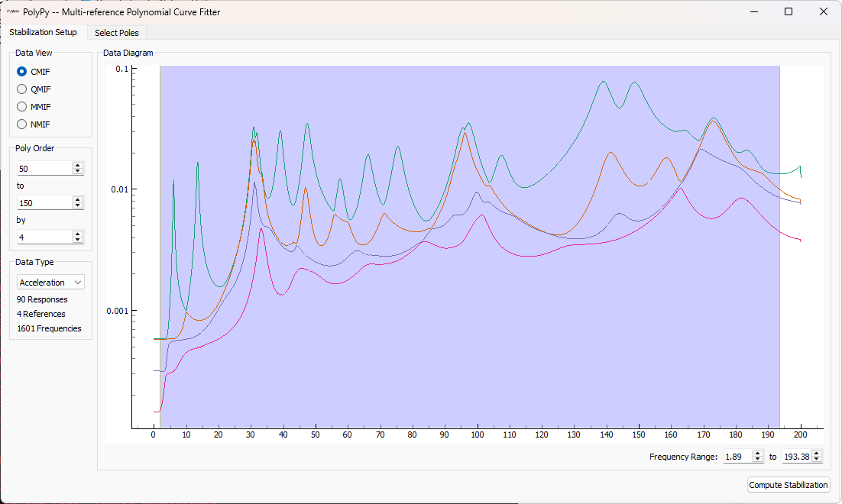Click the Compute Stabilization button
Image resolution: width=842 pixels, height=504 pixels.
[789, 484]
